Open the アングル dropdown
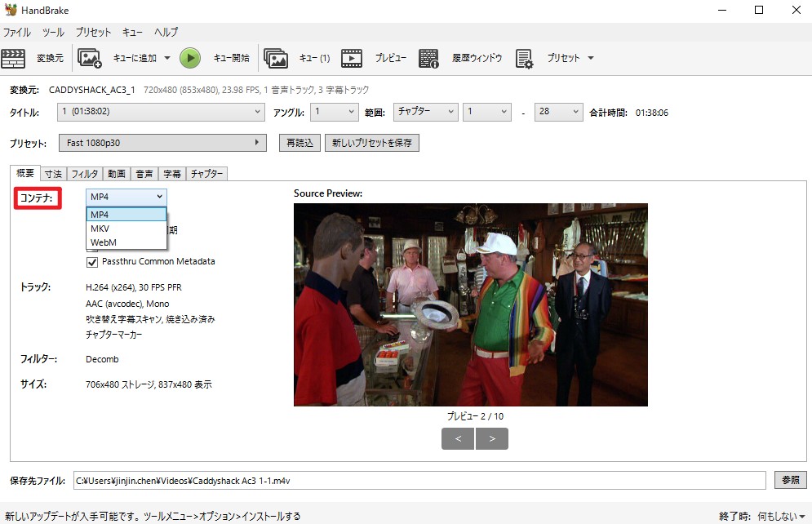812x524 pixels. [335, 112]
